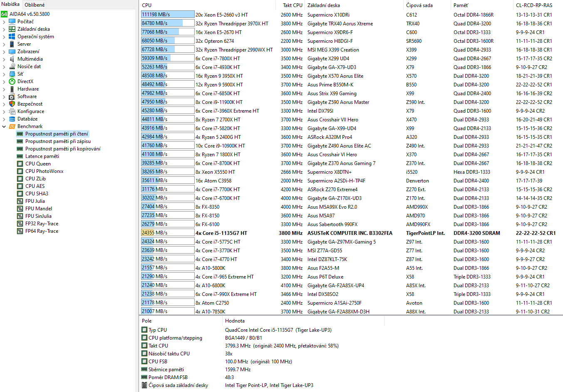The height and width of the screenshot is (392, 563).
Task: Expand the Databáze tree node
Action: coord(4,119)
